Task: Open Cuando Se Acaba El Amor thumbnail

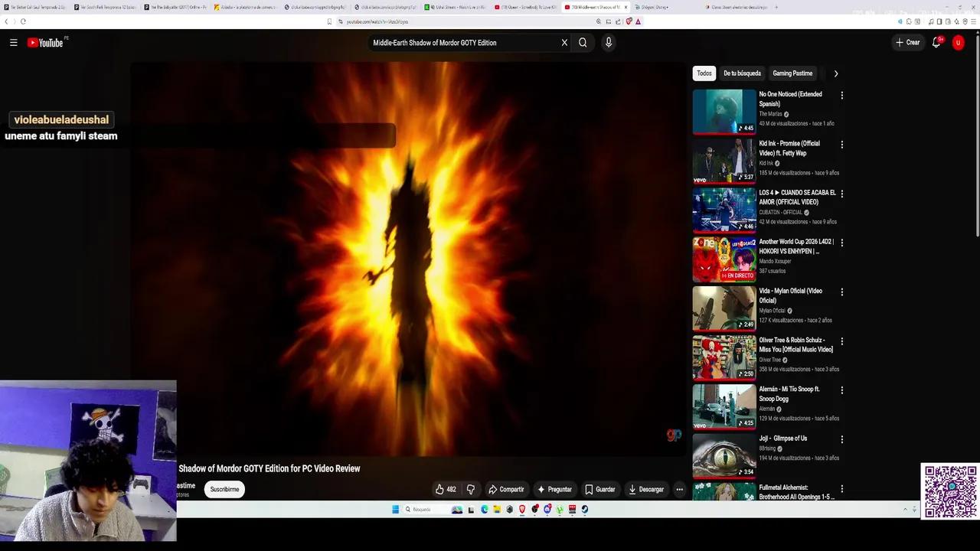Action: pyautogui.click(x=724, y=210)
